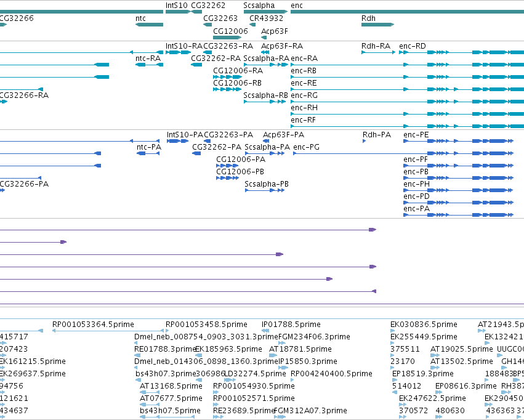Click the CG32266-RA transcript label

coord(24,95)
